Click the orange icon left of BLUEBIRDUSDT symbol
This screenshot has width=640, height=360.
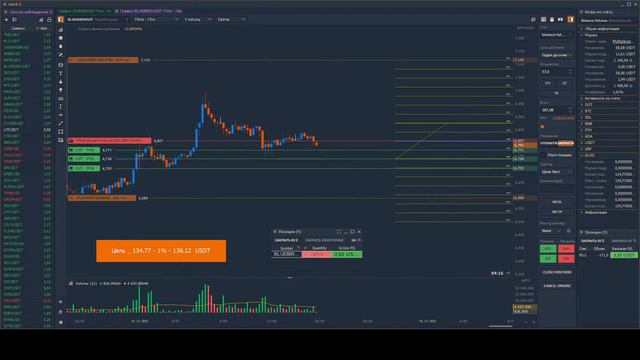pos(61,20)
